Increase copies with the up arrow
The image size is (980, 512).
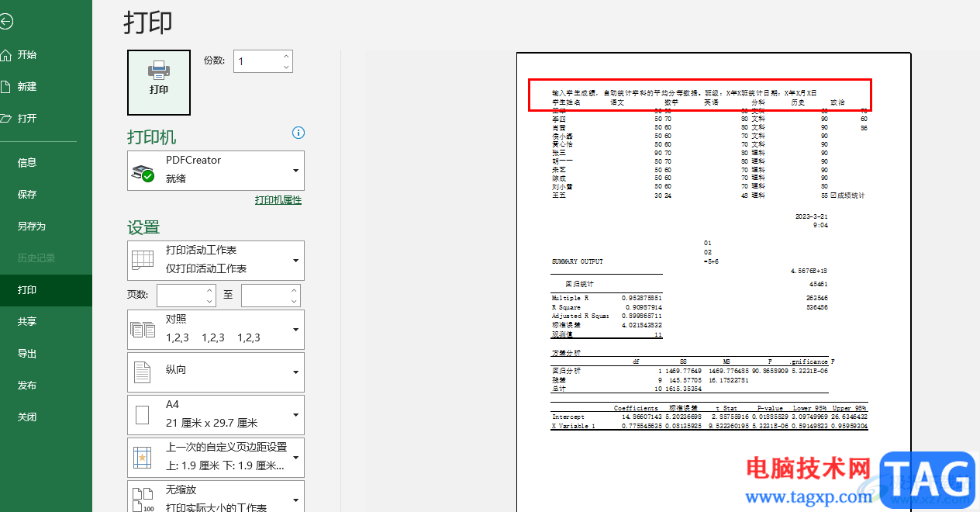click(x=287, y=56)
